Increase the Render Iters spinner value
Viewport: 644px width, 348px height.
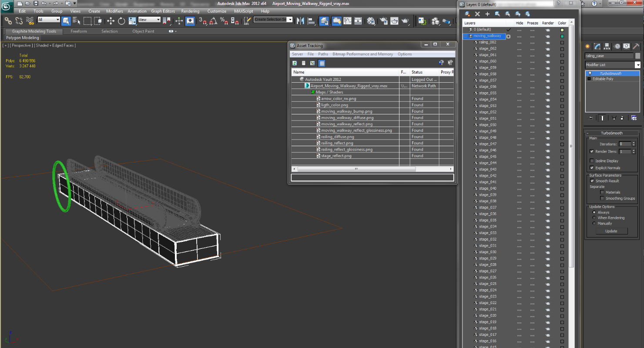coord(634,151)
